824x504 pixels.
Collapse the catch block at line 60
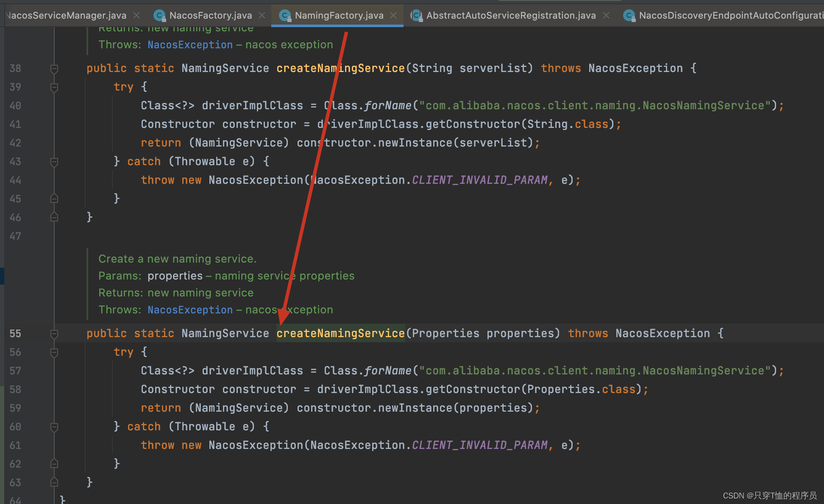[54, 427]
